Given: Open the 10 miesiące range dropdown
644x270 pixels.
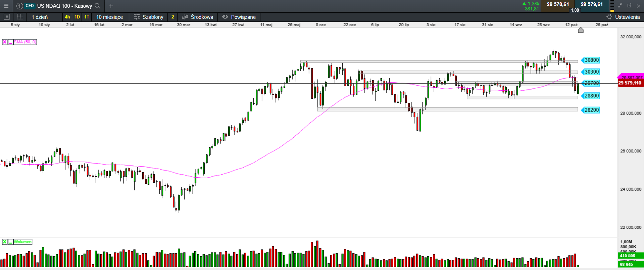Looking at the screenshot, I should (x=109, y=17).
